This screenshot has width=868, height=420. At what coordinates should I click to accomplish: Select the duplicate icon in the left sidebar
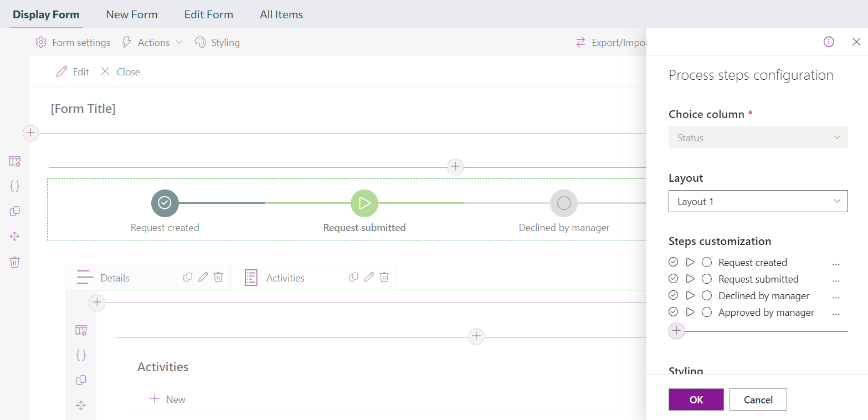point(14,211)
